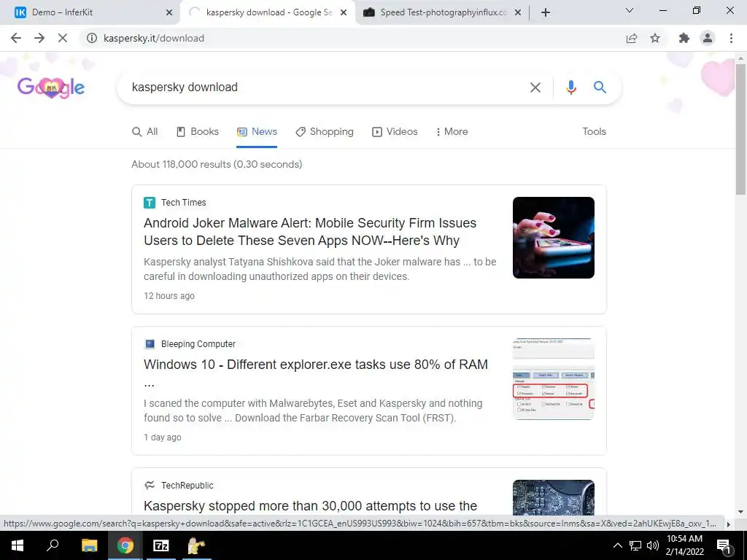Open the phone thumbnail of Joker article
The height and width of the screenshot is (560, 747).
(x=554, y=238)
